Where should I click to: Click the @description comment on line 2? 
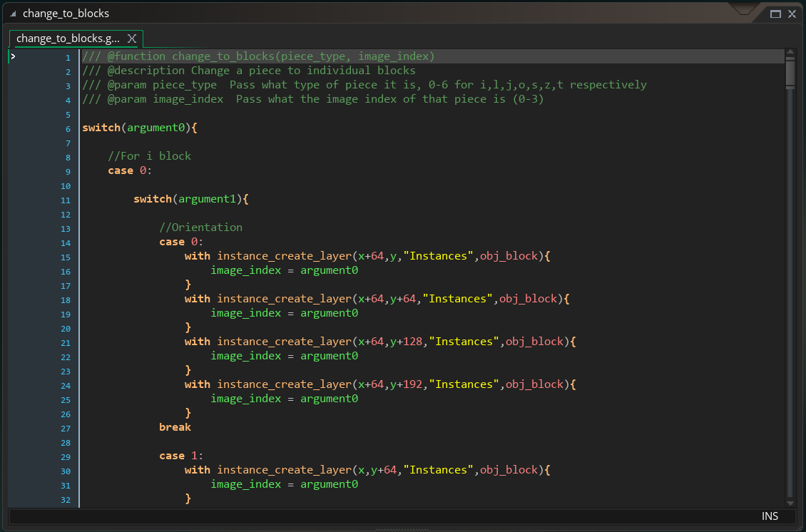[x=249, y=71]
